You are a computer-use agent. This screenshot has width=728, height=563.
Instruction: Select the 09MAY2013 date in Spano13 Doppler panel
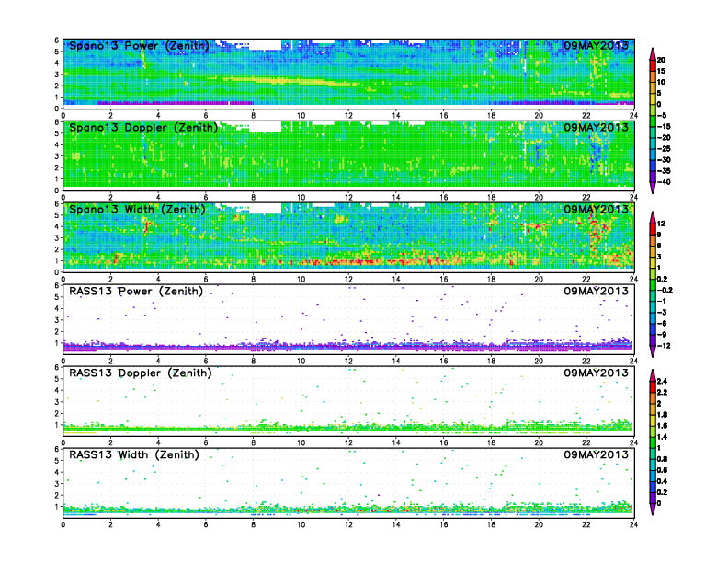(597, 127)
